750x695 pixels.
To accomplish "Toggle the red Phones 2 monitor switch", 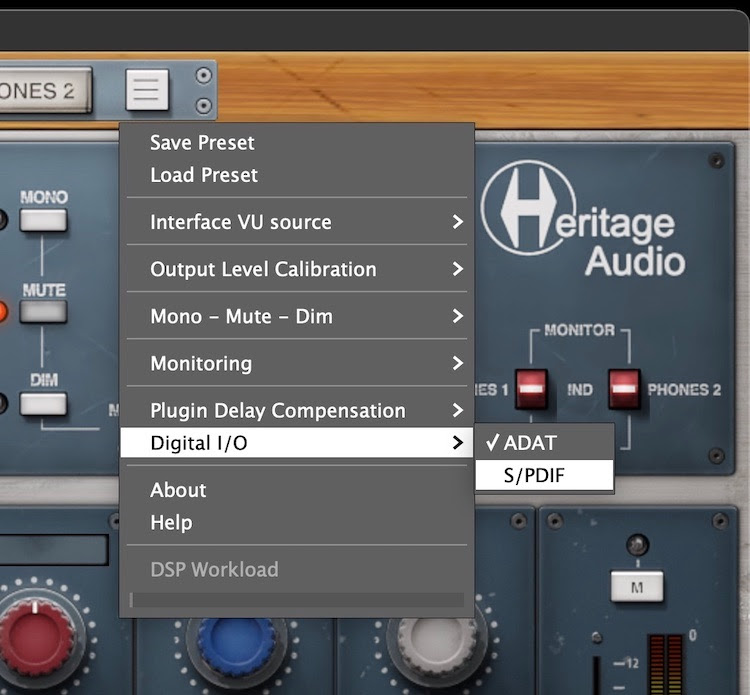I will (x=624, y=388).
